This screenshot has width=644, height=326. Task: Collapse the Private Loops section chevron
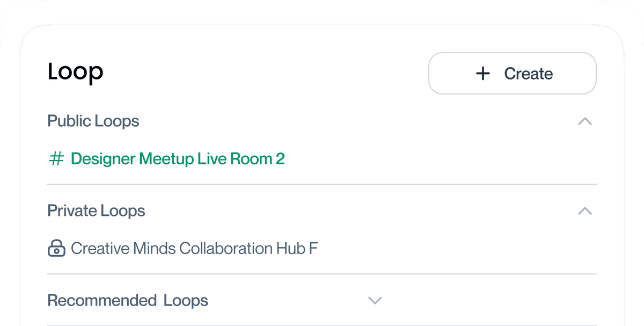click(584, 211)
